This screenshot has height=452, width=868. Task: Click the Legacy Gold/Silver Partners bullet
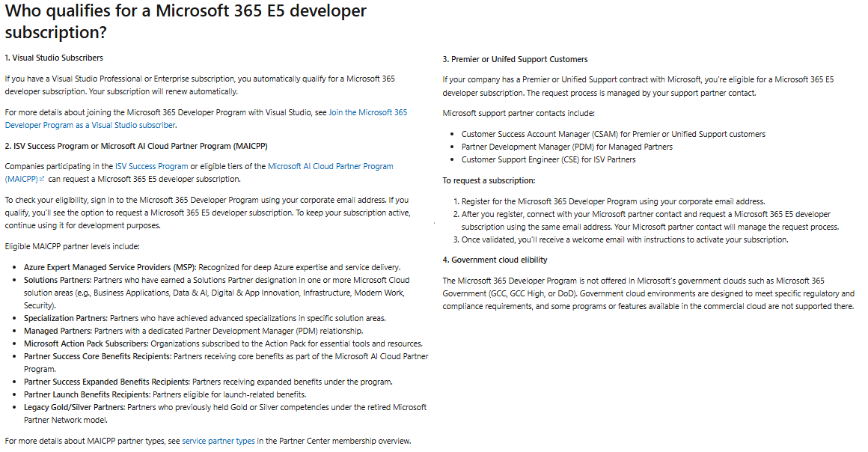[225, 413]
